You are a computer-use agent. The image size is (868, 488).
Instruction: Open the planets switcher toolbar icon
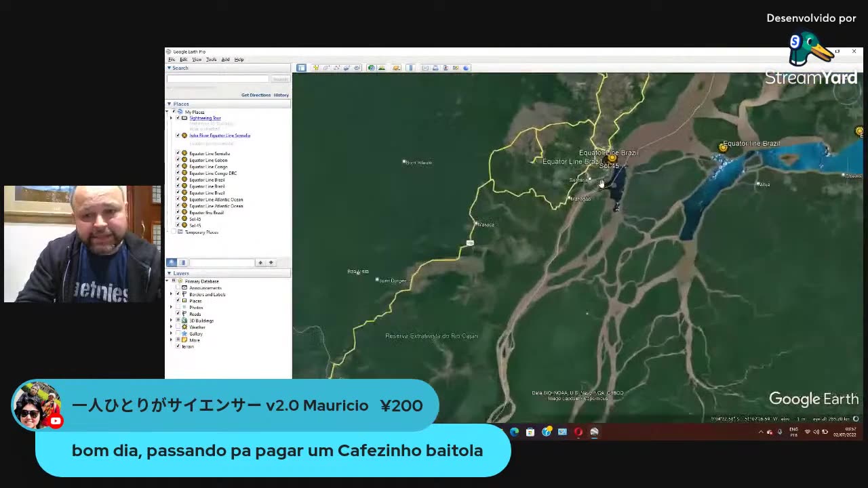click(396, 68)
